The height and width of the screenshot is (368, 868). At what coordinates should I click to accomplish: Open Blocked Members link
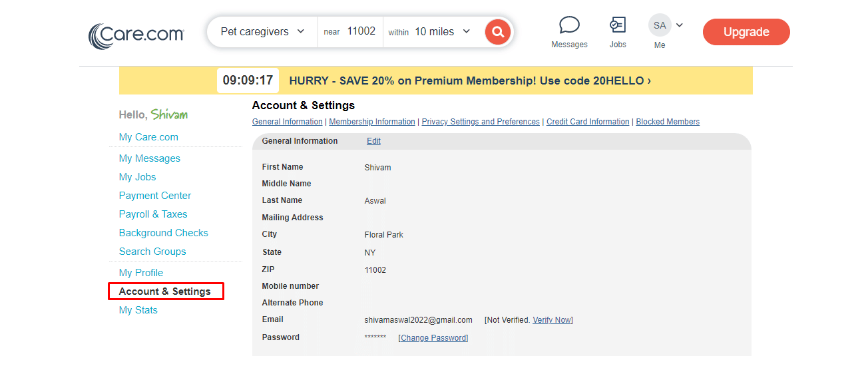(668, 122)
